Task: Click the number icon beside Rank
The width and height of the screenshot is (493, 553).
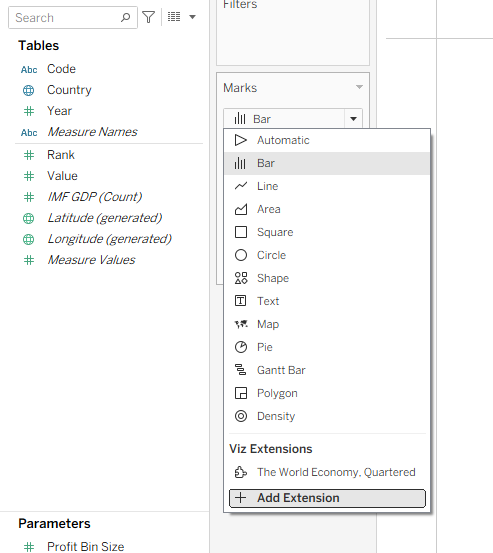Action: (x=29, y=155)
